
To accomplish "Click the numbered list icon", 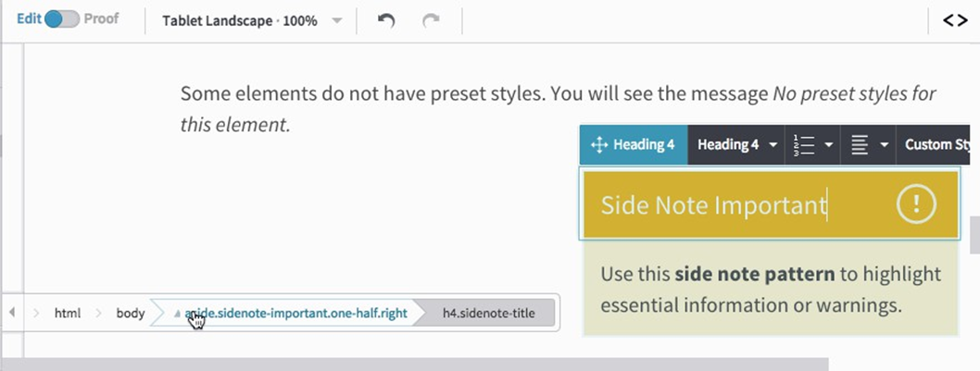I will (x=804, y=145).
